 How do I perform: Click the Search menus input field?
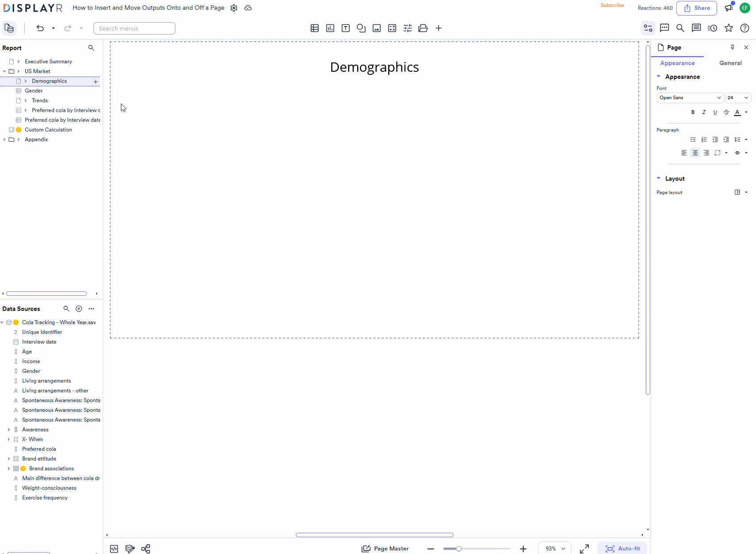(x=134, y=28)
